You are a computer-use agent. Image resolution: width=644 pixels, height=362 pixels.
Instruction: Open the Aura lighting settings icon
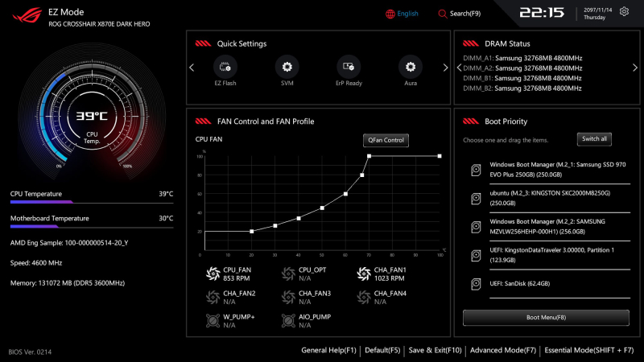click(411, 67)
